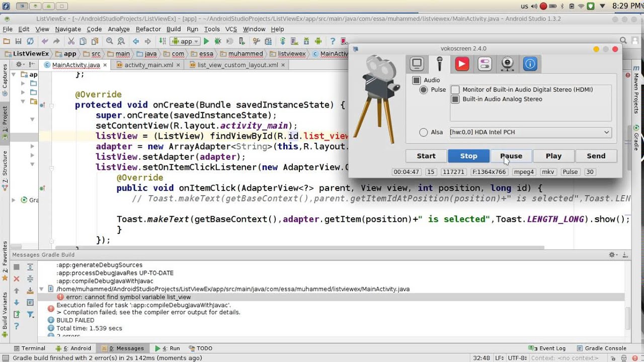
Task: Click the Back navigation arrow
Action: 135,41
